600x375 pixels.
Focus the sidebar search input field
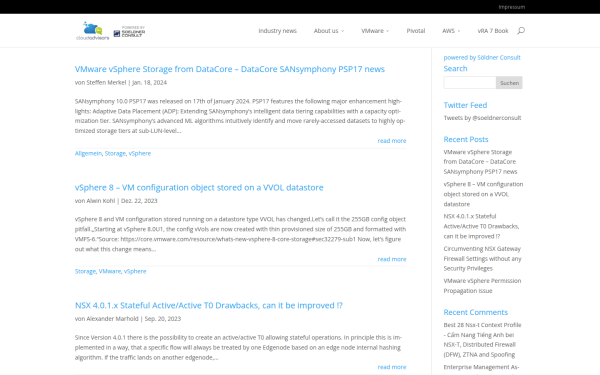coord(470,83)
